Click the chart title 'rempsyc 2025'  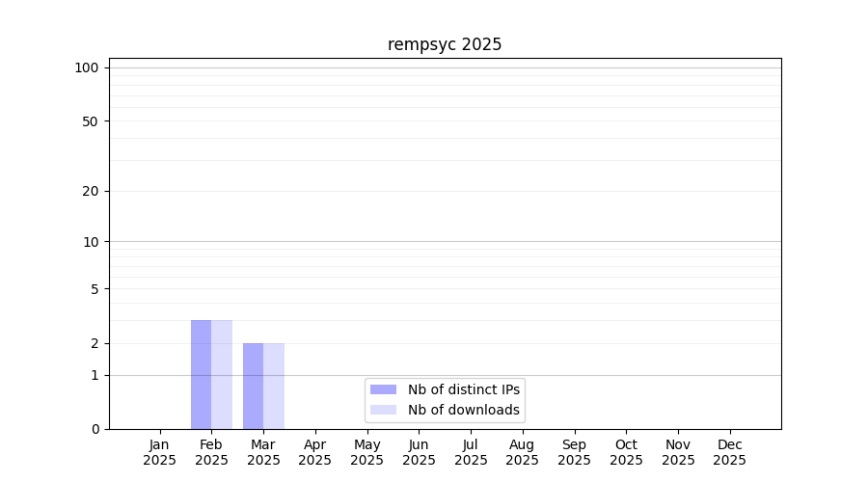click(445, 44)
